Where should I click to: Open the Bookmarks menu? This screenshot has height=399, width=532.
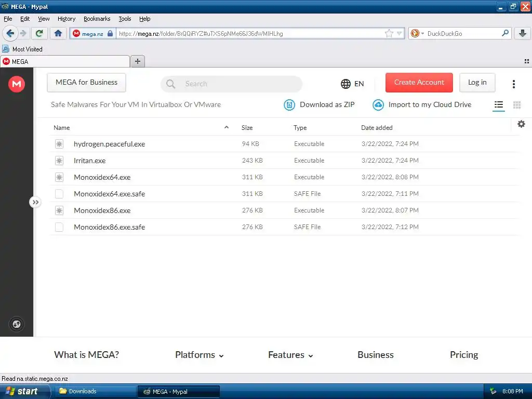click(97, 19)
